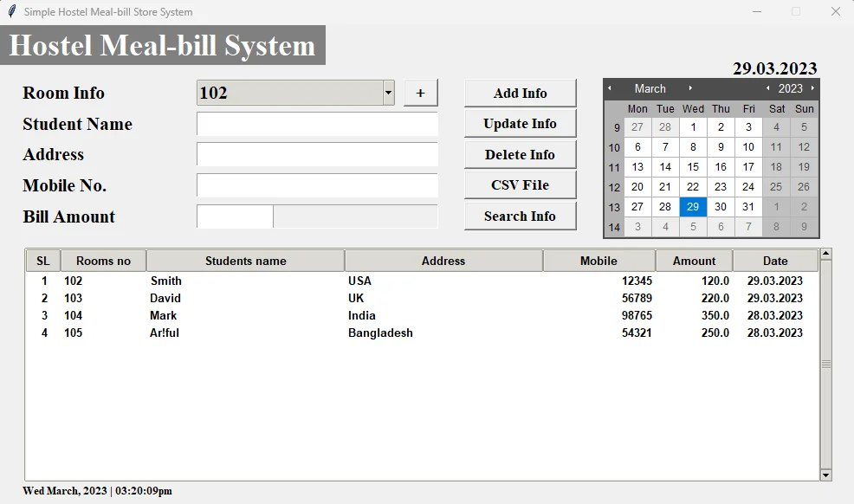
Task: Click the table vertical scrollbar thumb
Action: [x=825, y=364]
